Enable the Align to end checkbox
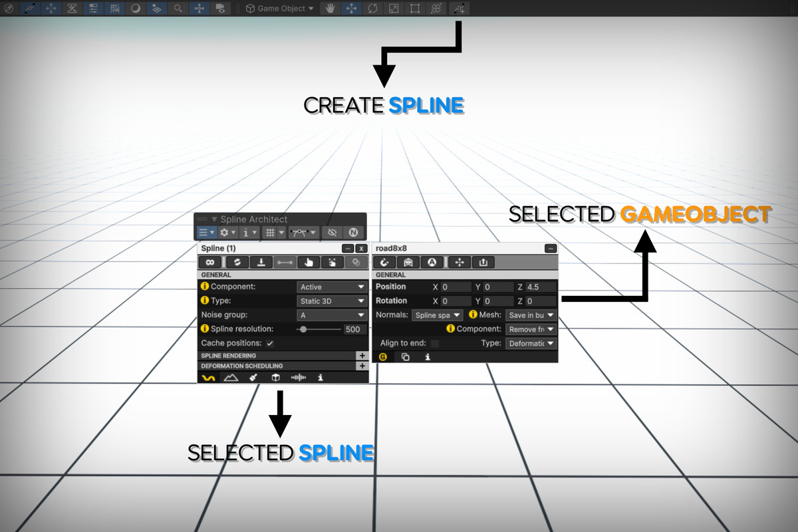798x532 pixels. 436,343
